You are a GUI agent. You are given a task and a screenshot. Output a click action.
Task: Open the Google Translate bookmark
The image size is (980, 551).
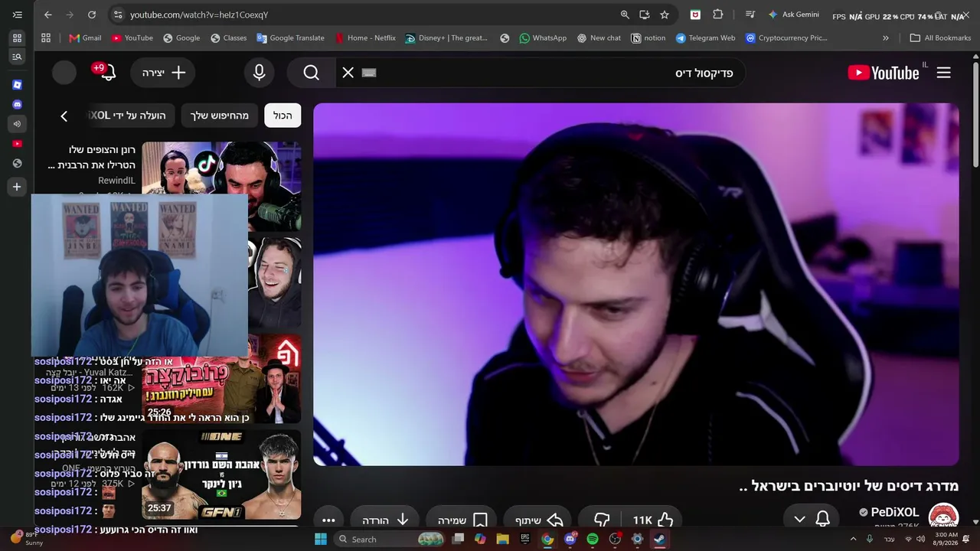coord(290,37)
